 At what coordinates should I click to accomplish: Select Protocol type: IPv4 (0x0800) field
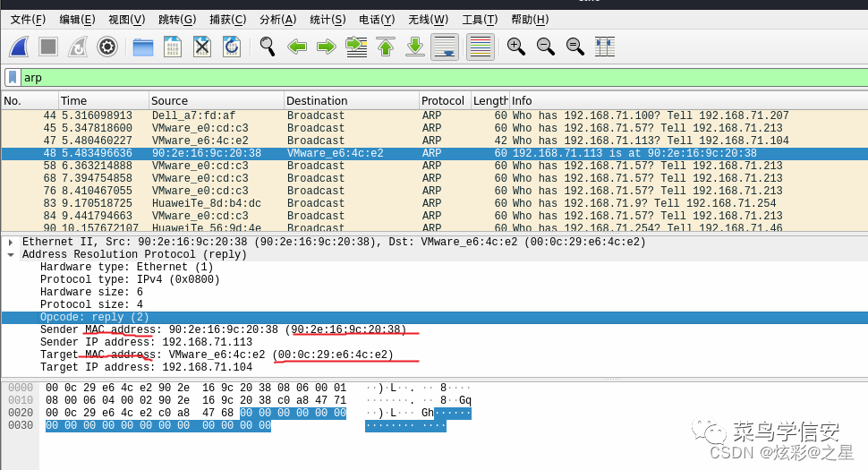click(130, 279)
